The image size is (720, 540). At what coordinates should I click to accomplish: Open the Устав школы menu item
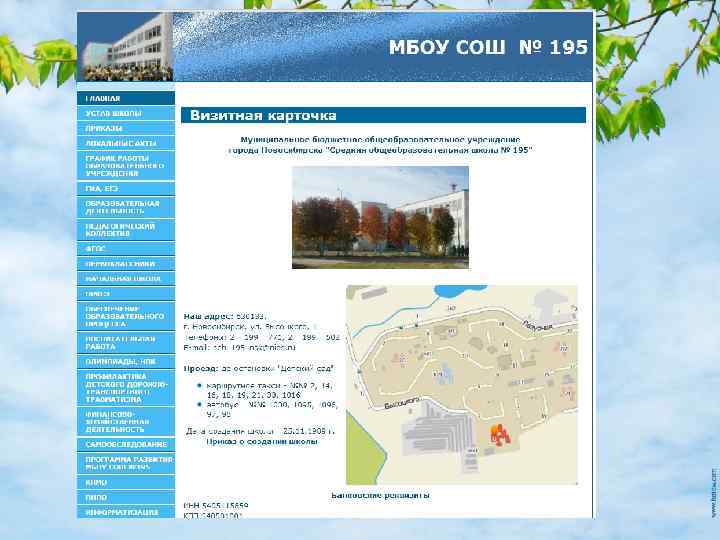coord(126,113)
